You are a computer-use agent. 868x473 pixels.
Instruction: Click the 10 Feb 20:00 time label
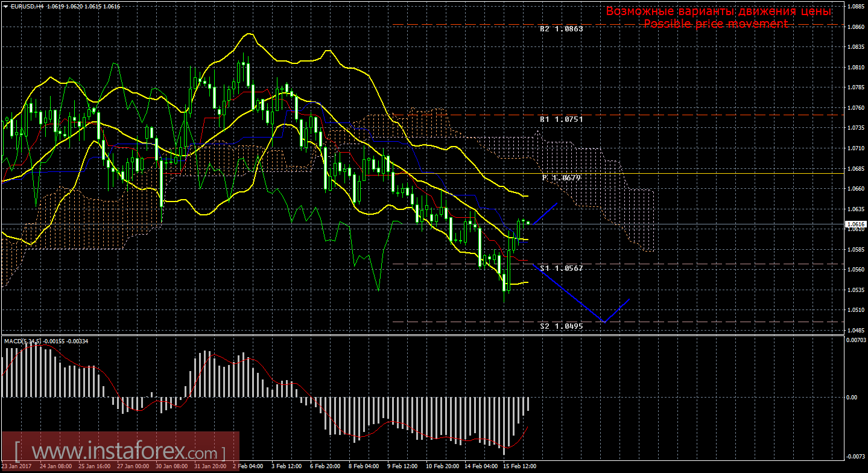point(441,466)
